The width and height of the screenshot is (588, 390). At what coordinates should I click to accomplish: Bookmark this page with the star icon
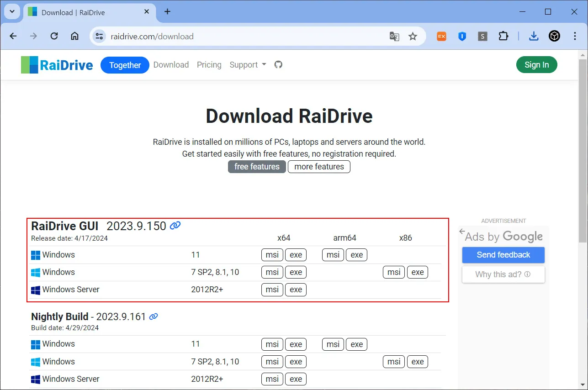click(x=413, y=37)
